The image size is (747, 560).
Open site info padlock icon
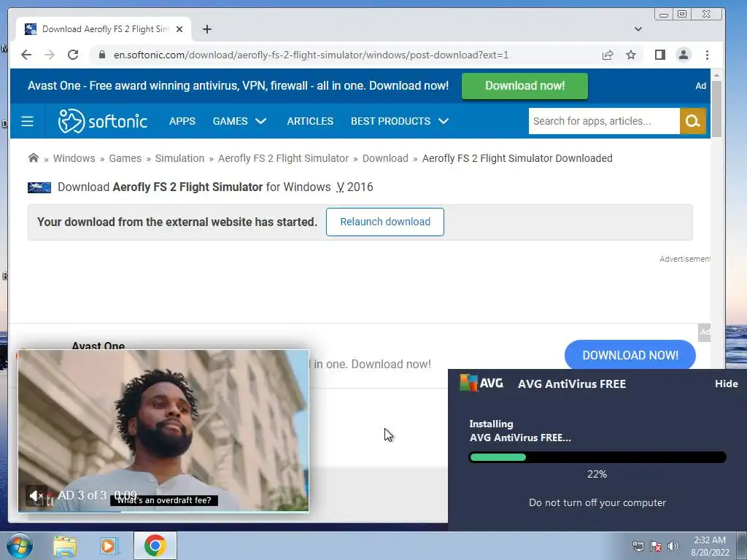(101, 55)
